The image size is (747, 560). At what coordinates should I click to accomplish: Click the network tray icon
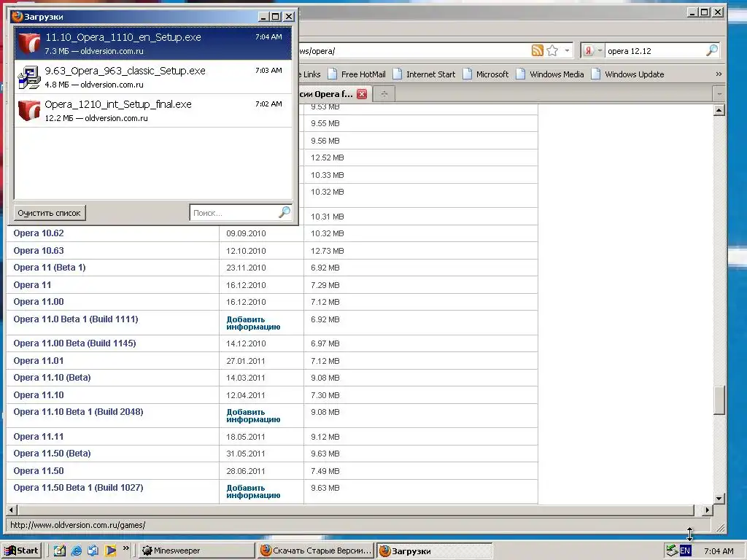672,551
